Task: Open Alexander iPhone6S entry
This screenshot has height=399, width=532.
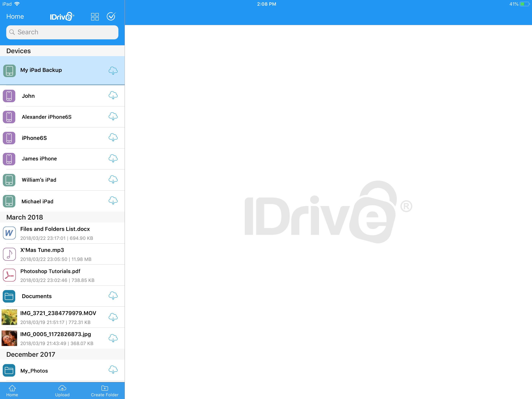Action: click(62, 117)
